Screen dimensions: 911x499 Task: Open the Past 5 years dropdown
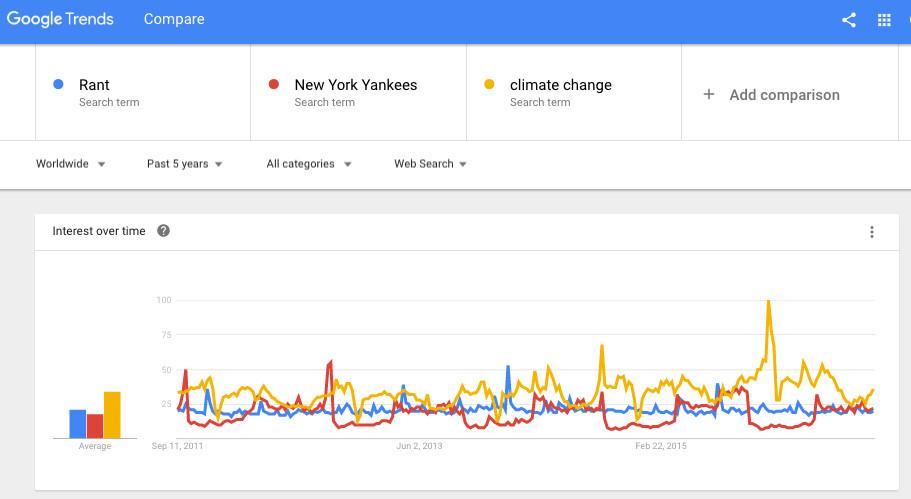tap(184, 164)
